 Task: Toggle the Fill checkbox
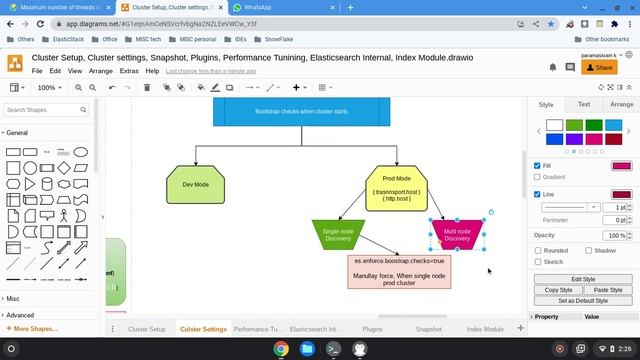point(537,166)
